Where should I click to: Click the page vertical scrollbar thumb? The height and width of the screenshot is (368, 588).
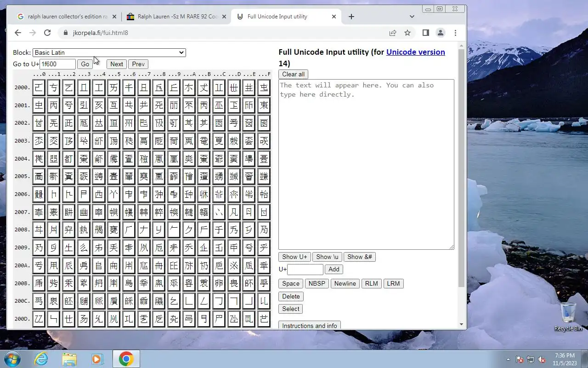[x=462, y=168]
